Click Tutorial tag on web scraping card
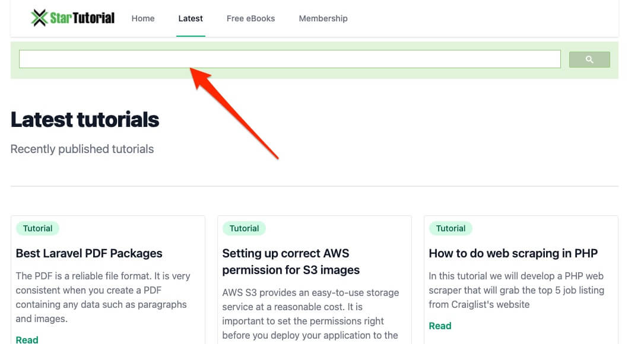 [451, 229]
